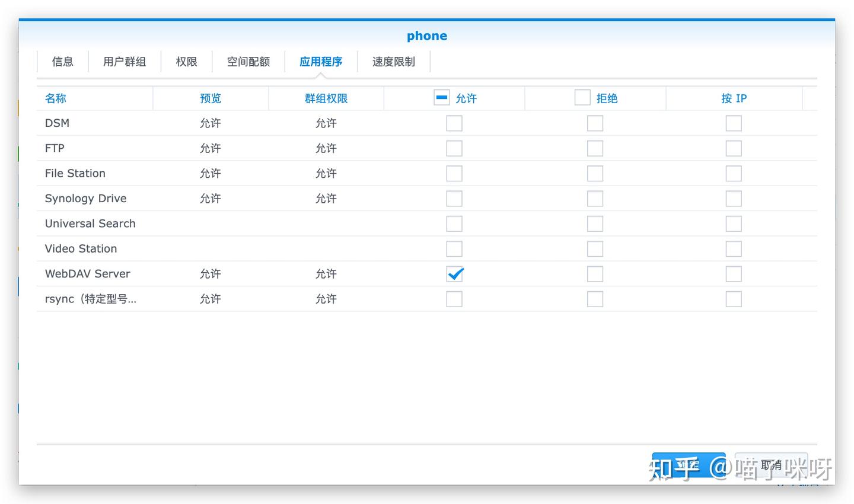Open the 用户群组 tab

(124, 62)
